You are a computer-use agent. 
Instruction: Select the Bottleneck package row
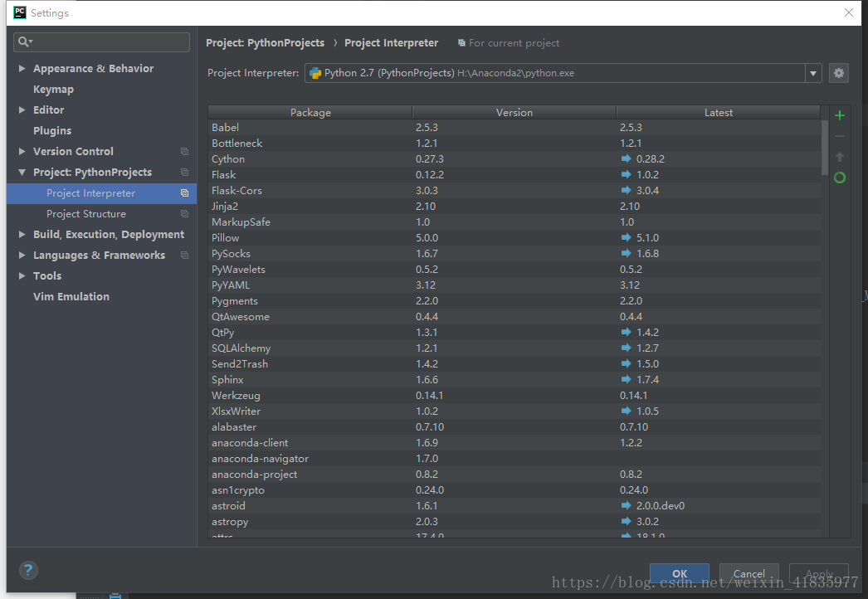point(514,143)
